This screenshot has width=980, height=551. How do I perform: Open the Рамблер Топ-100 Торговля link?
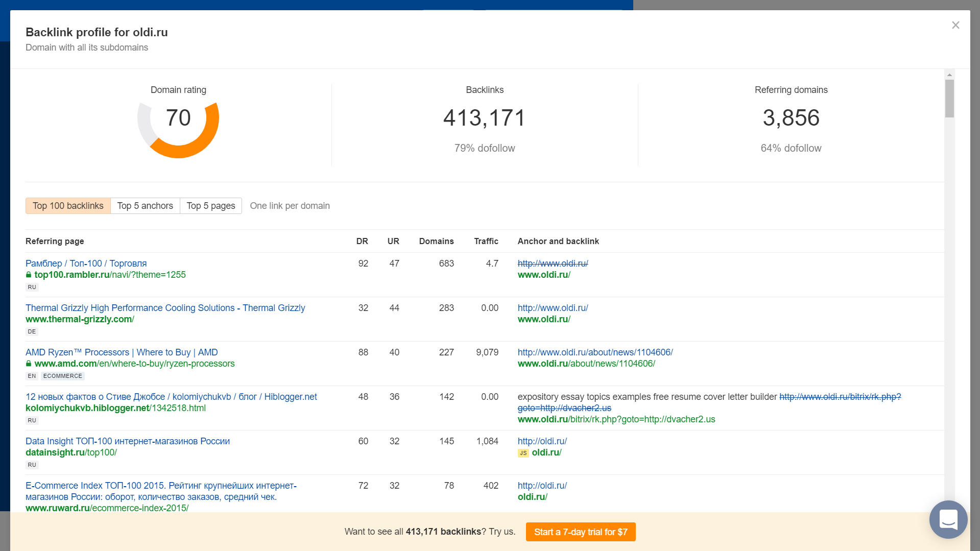click(86, 263)
